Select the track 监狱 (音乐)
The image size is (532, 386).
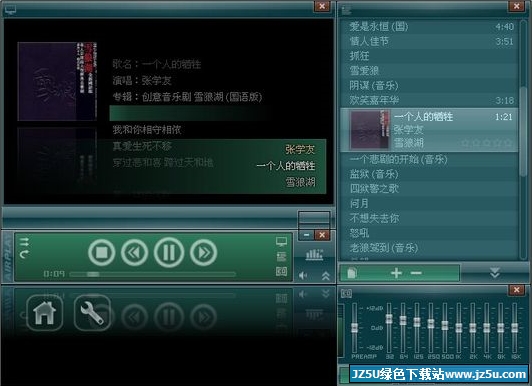[428, 174]
